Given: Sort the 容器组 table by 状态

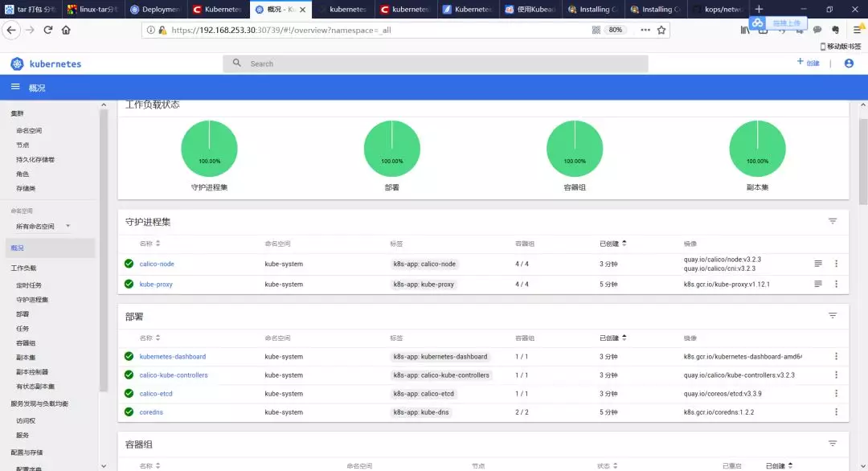Looking at the screenshot, I should coord(608,466).
